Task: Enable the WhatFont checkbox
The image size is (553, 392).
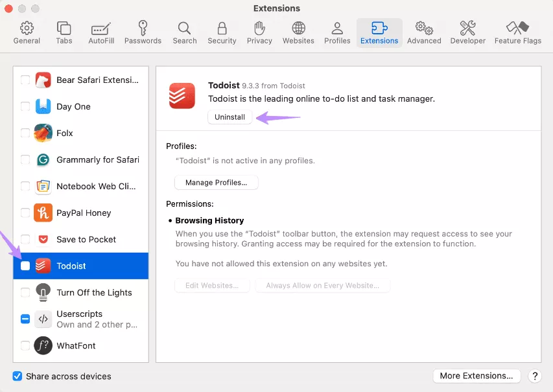Action: click(x=25, y=345)
